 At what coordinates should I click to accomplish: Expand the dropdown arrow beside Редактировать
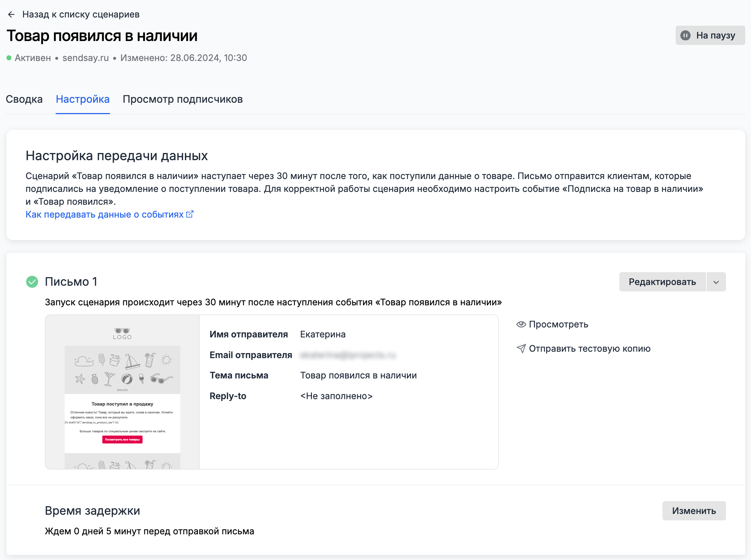coord(716,282)
